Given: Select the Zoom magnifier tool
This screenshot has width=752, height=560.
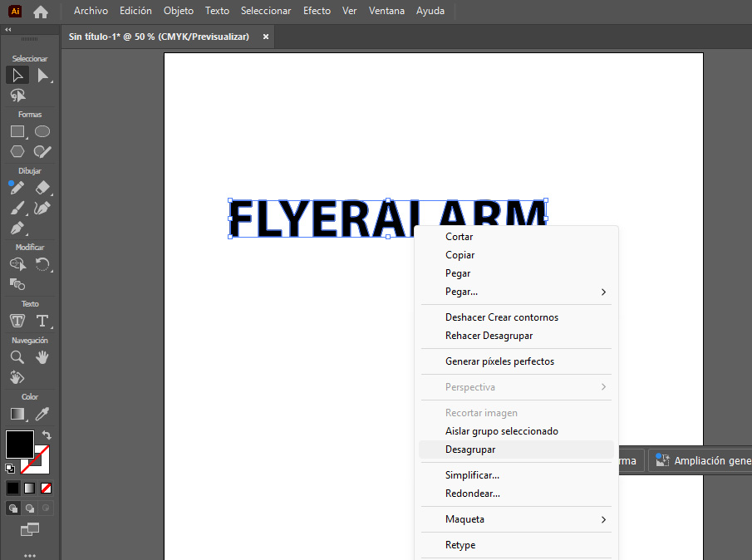Looking at the screenshot, I should 17,357.
